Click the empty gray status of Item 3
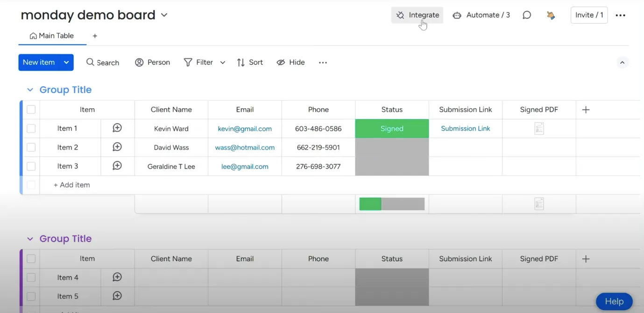The width and height of the screenshot is (644, 313). tap(392, 166)
